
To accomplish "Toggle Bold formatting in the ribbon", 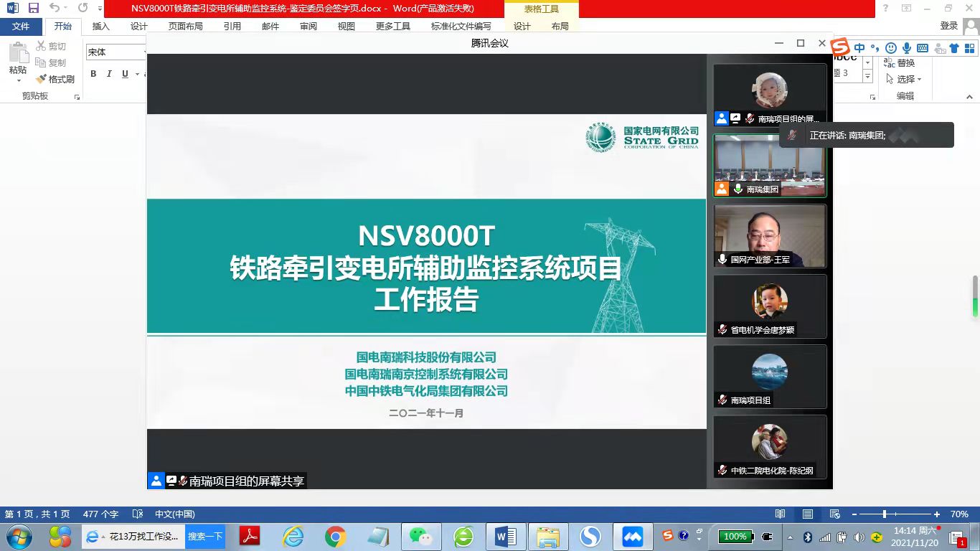I will [93, 74].
